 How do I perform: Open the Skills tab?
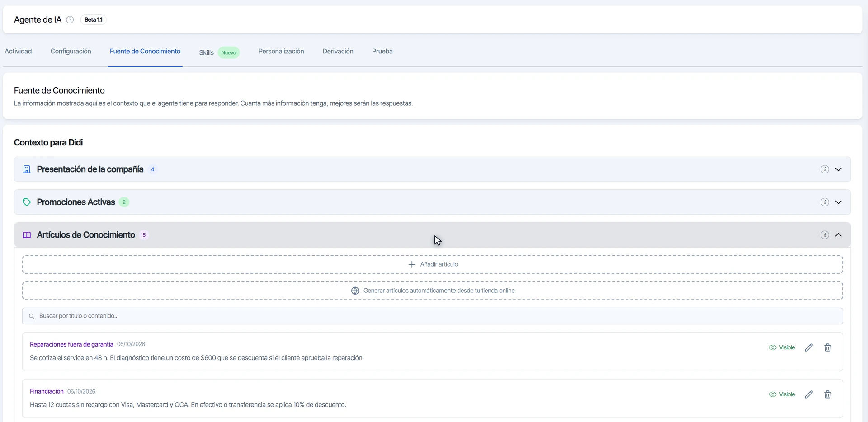tap(206, 52)
